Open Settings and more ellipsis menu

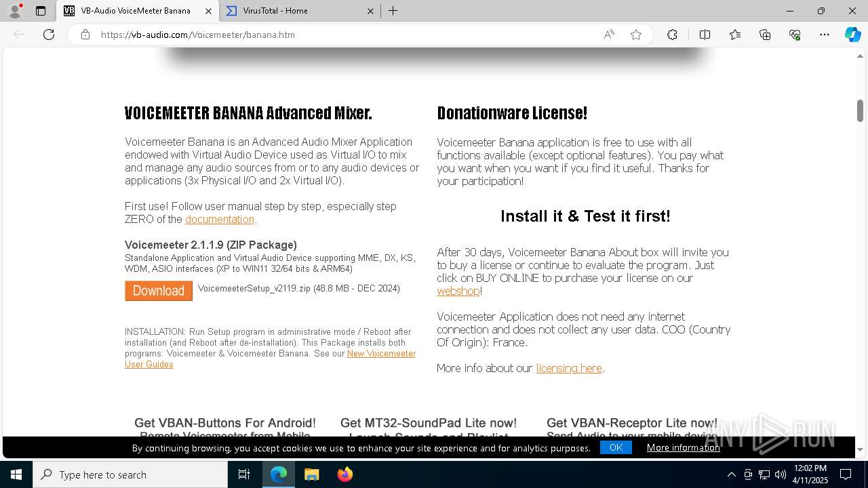pyautogui.click(x=825, y=35)
